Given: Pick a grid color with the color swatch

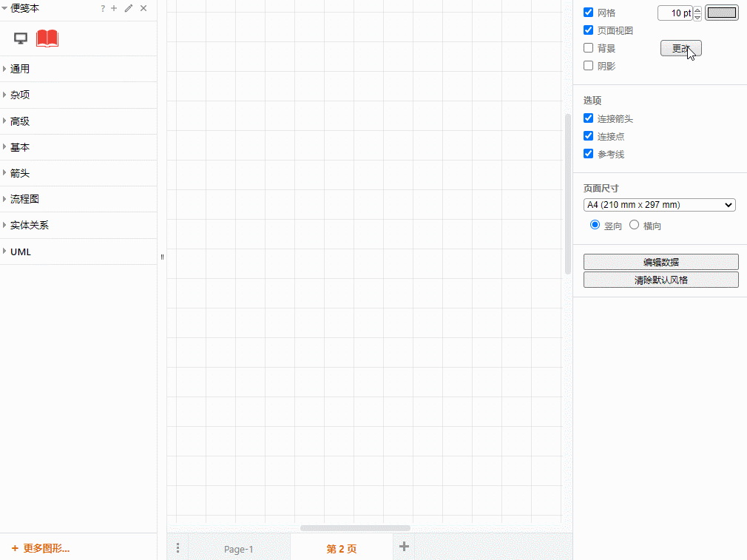Looking at the screenshot, I should 721,13.
